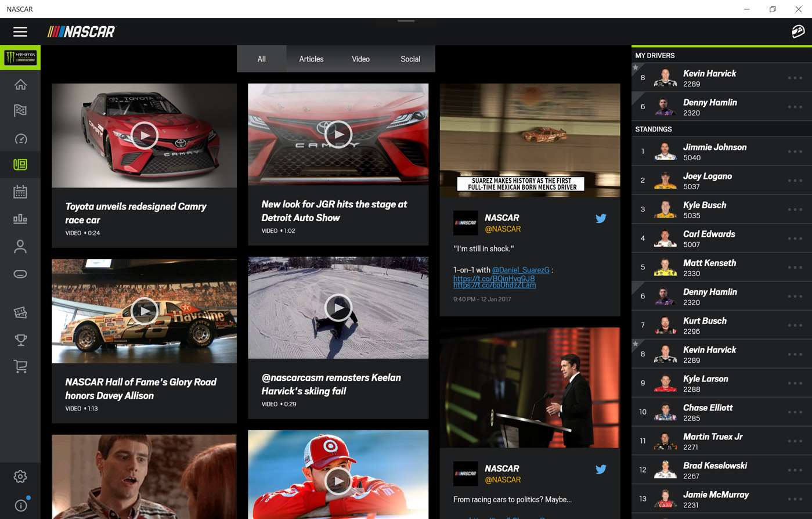Select the All filter tab
The width and height of the screenshot is (812, 519).
[262, 59]
